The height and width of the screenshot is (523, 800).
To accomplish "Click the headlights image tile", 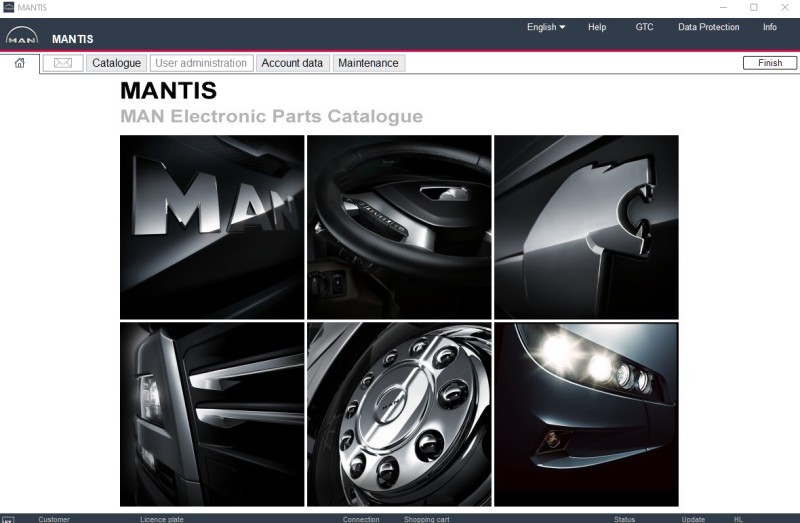I will point(586,414).
